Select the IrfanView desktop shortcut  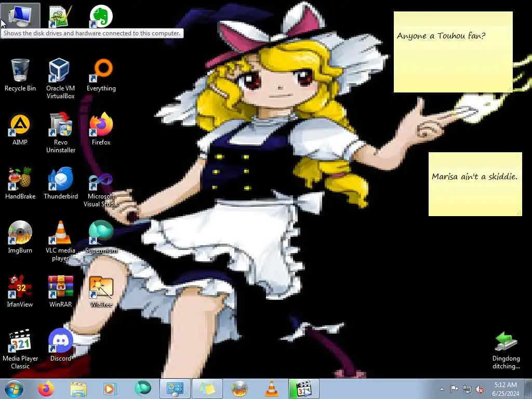tap(20, 291)
